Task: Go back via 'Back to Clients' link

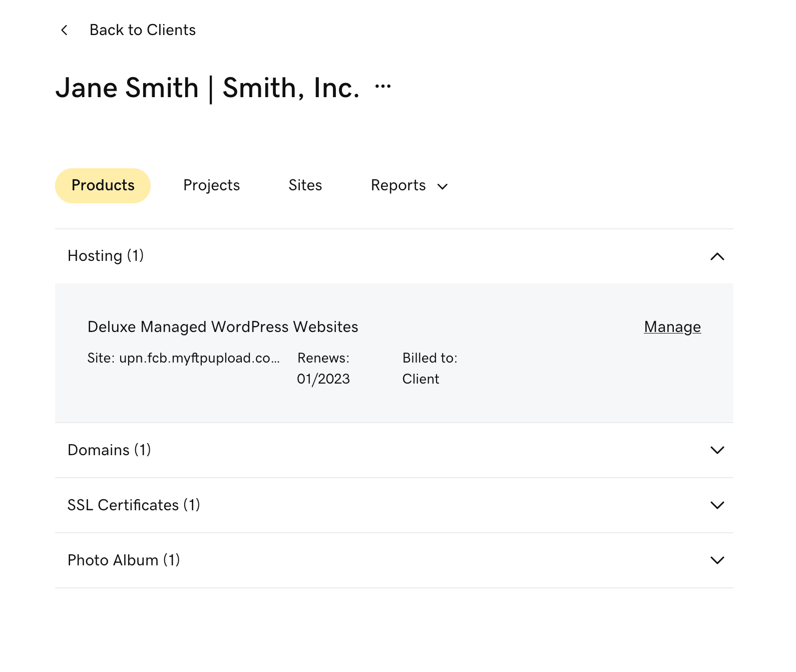Action: [142, 30]
